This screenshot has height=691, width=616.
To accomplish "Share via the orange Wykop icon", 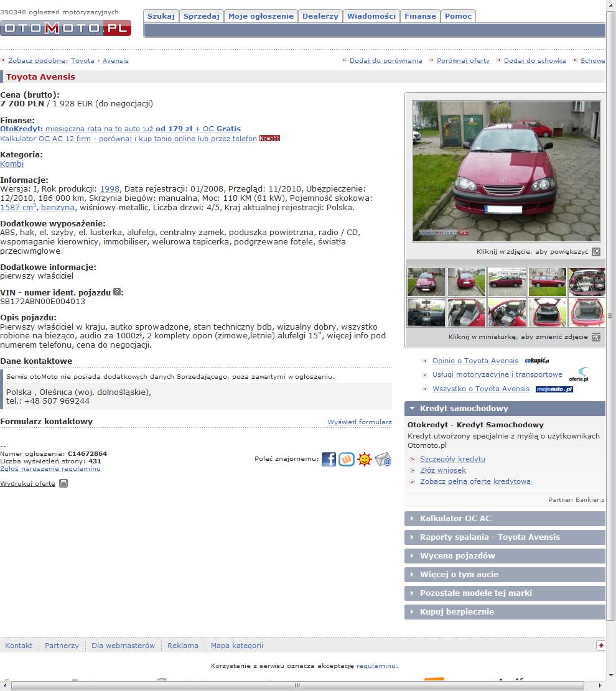I will [347, 459].
